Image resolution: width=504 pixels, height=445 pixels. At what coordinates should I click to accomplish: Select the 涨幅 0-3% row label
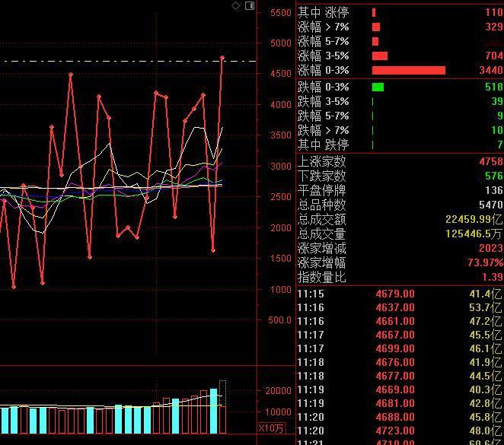323,70
